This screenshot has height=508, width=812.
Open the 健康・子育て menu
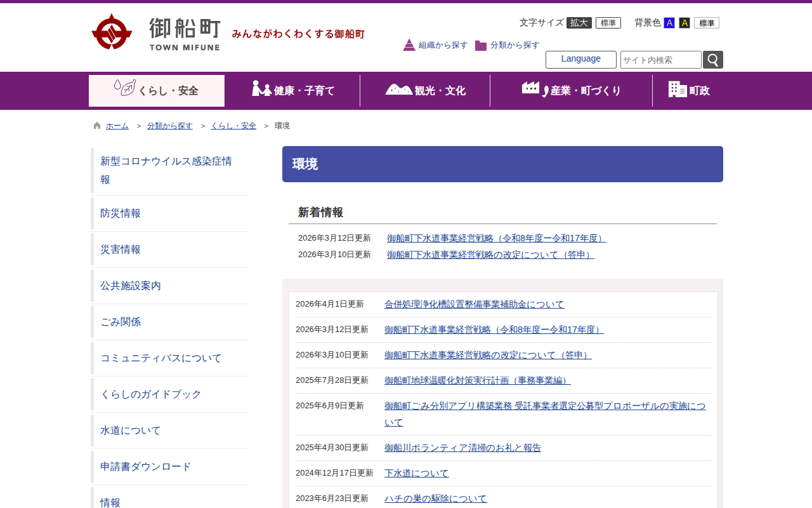[293, 90]
